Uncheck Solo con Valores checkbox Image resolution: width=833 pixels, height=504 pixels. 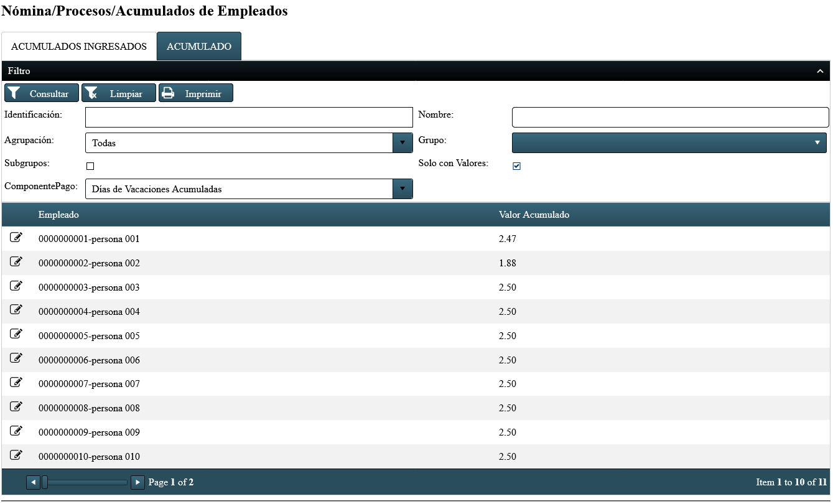click(516, 166)
